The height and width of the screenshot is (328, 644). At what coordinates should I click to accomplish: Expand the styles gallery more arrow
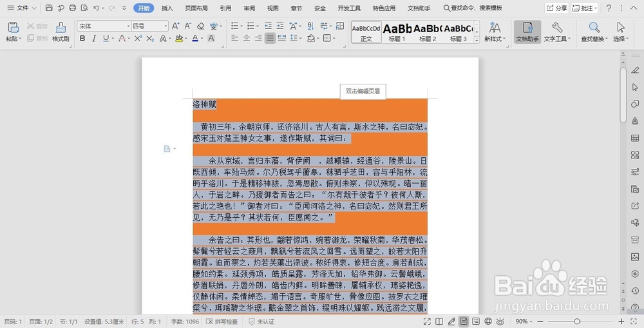pos(477,40)
